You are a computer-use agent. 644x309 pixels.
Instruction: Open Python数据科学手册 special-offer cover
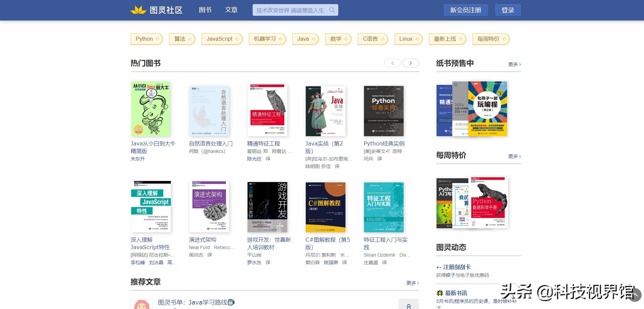(x=488, y=203)
